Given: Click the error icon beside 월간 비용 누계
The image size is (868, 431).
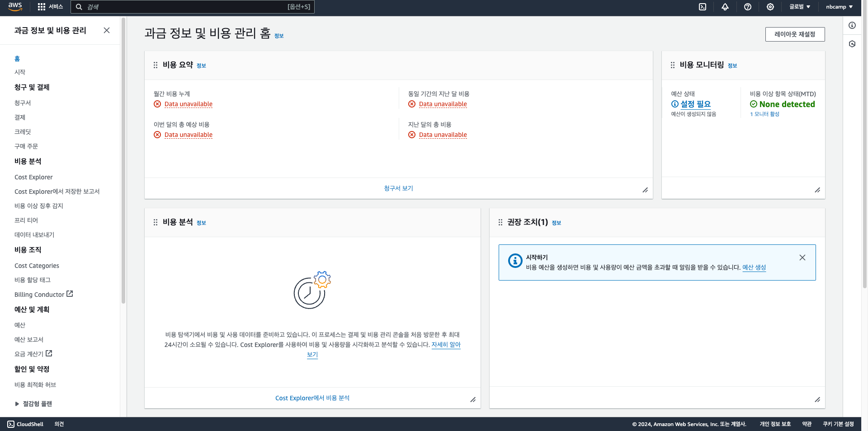Looking at the screenshot, I should (157, 104).
